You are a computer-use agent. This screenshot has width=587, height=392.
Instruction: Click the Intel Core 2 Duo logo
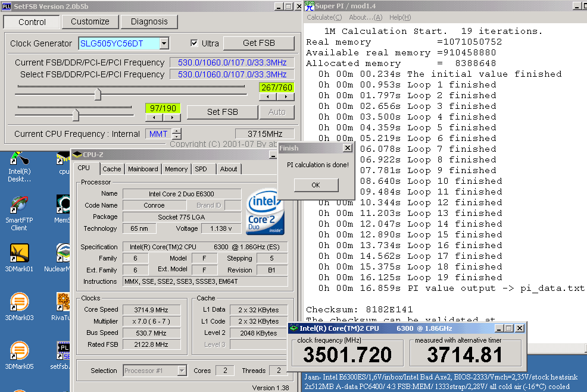click(x=265, y=212)
